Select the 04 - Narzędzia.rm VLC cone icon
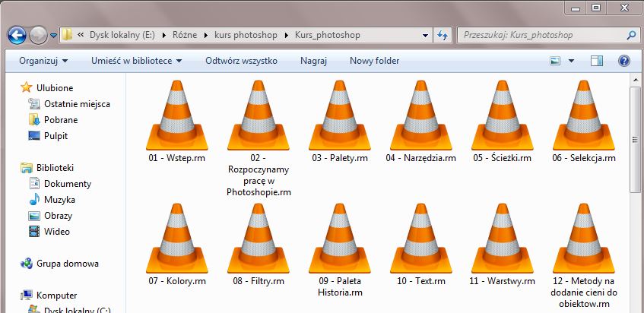Image resolution: width=644 pixels, height=313 pixels. [x=420, y=115]
